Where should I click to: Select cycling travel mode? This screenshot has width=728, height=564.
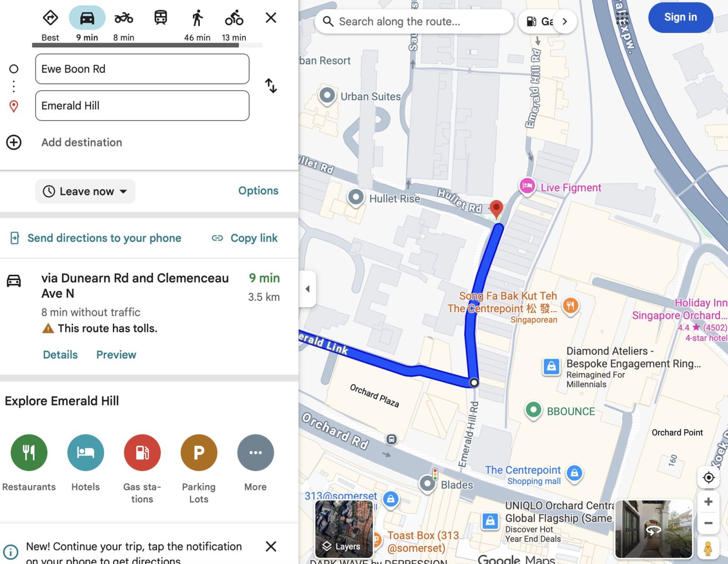pos(234,25)
